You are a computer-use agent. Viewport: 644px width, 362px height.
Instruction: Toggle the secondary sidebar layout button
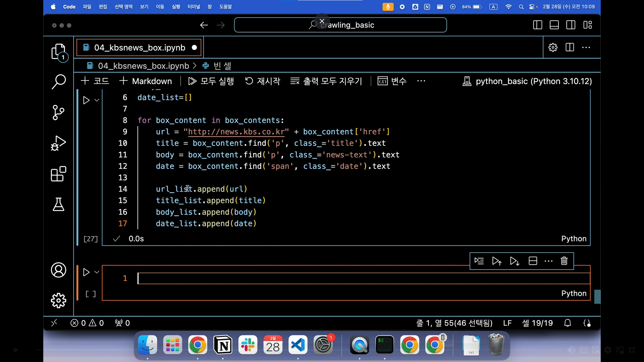pos(571,25)
